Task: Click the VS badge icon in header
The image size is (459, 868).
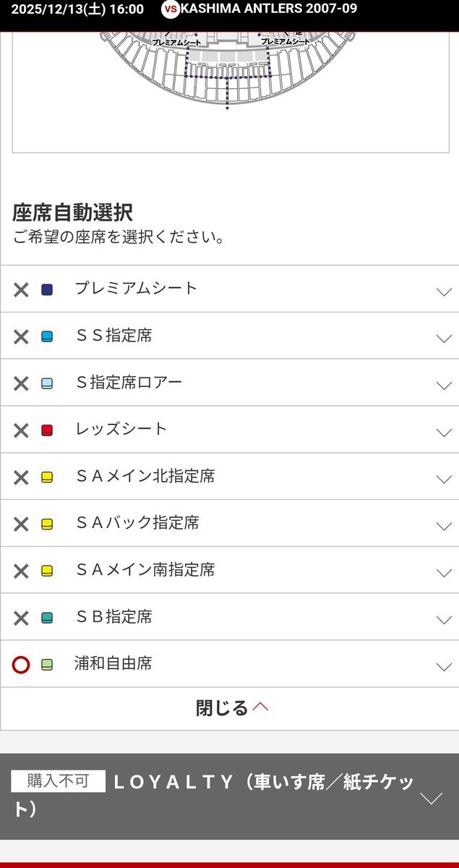Action: pyautogui.click(x=170, y=9)
